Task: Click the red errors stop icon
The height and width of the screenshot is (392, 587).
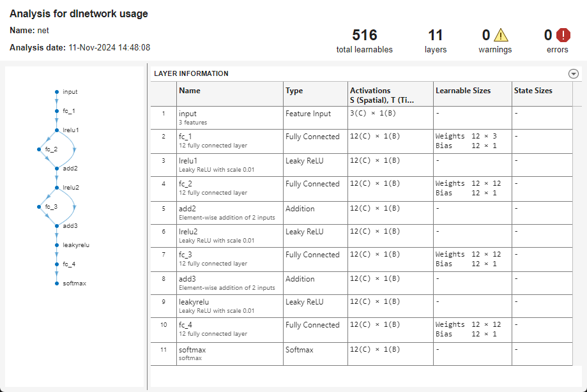Action: [x=563, y=35]
